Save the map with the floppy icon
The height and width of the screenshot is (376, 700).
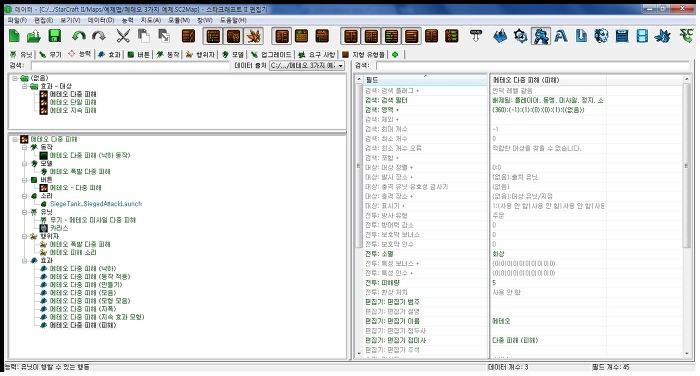(x=54, y=36)
